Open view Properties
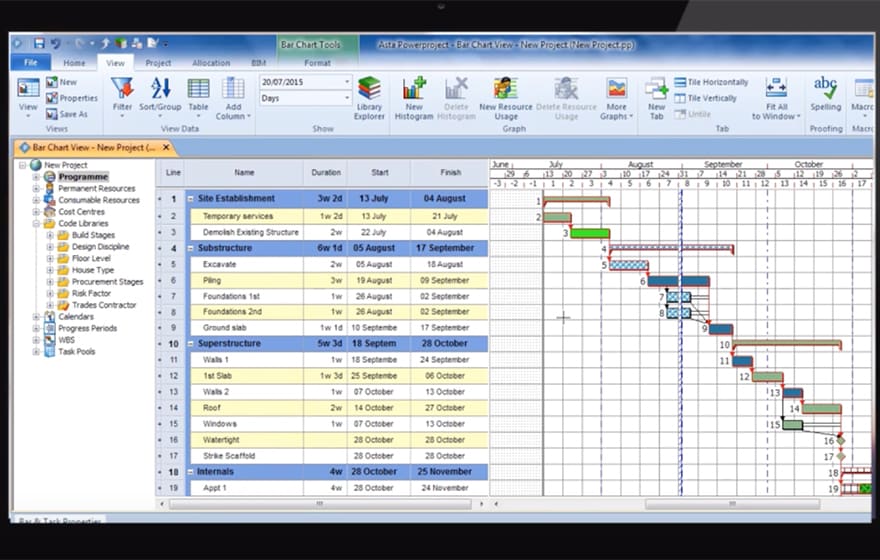 72,98
